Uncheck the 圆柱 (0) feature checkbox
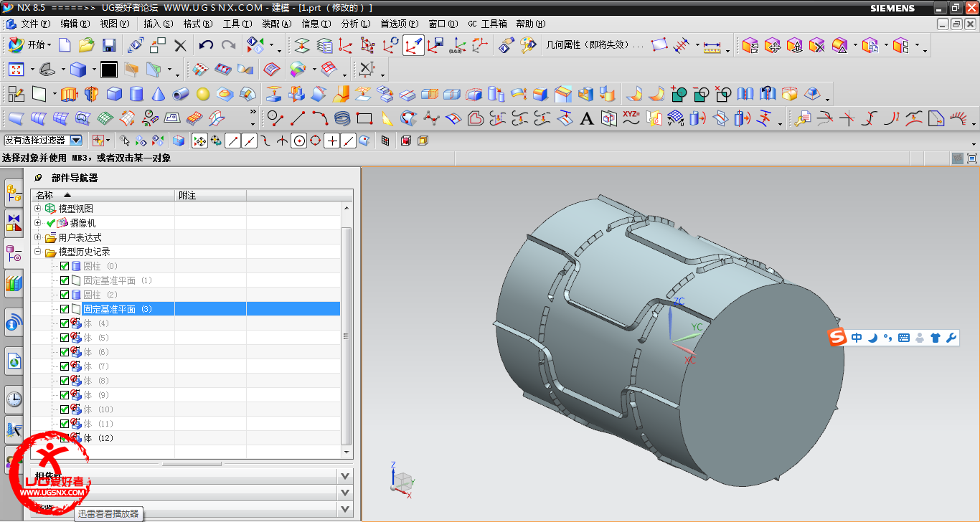980x522 pixels. 65,266
